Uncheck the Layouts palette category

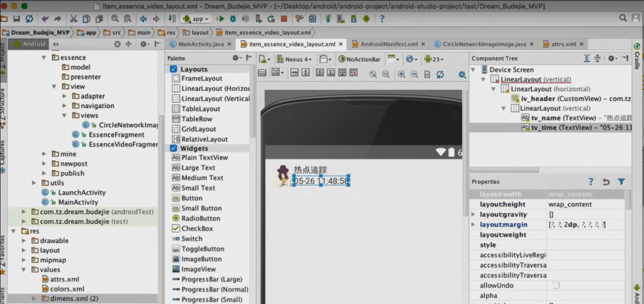point(173,69)
